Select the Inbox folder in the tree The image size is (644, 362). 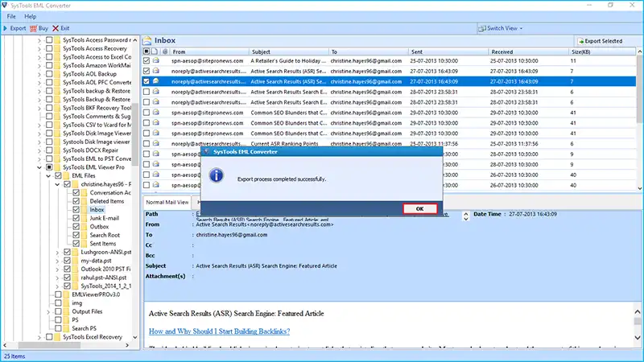click(97, 209)
